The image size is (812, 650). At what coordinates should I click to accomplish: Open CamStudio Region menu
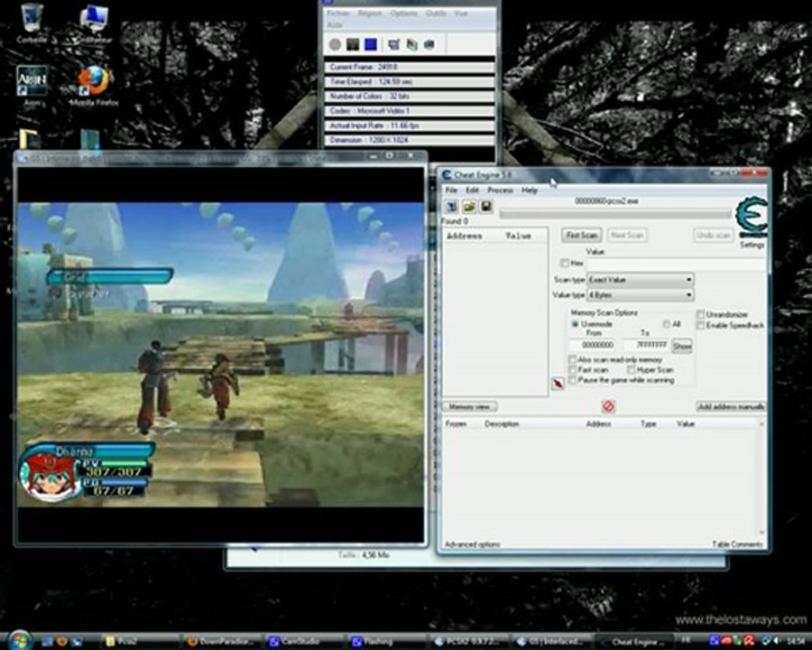[370, 14]
